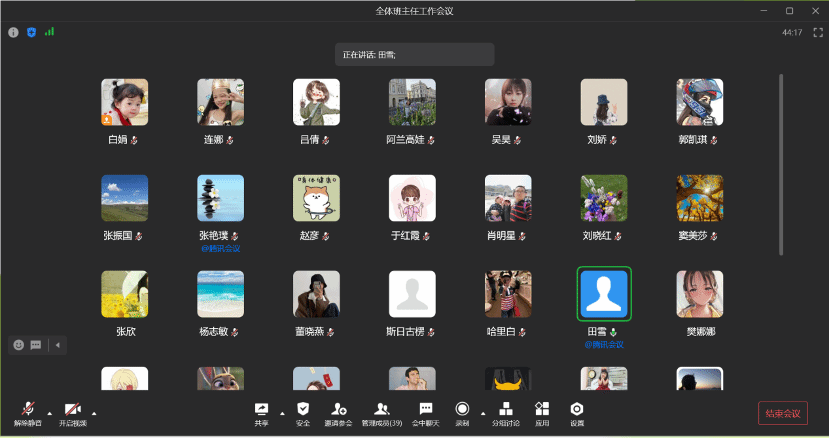Open the emoji reaction smiley icon
The width and height of the screenshot is (830, 438).
click(x=19, y=345)
